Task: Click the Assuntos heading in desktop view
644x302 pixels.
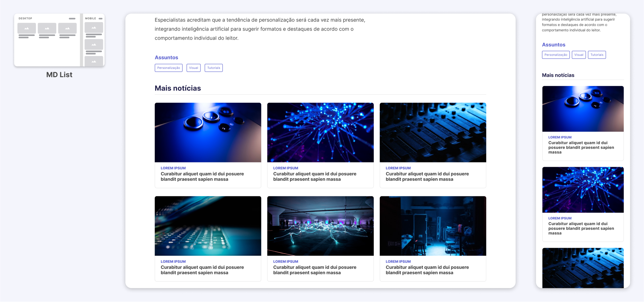Action: click(166, 57)
